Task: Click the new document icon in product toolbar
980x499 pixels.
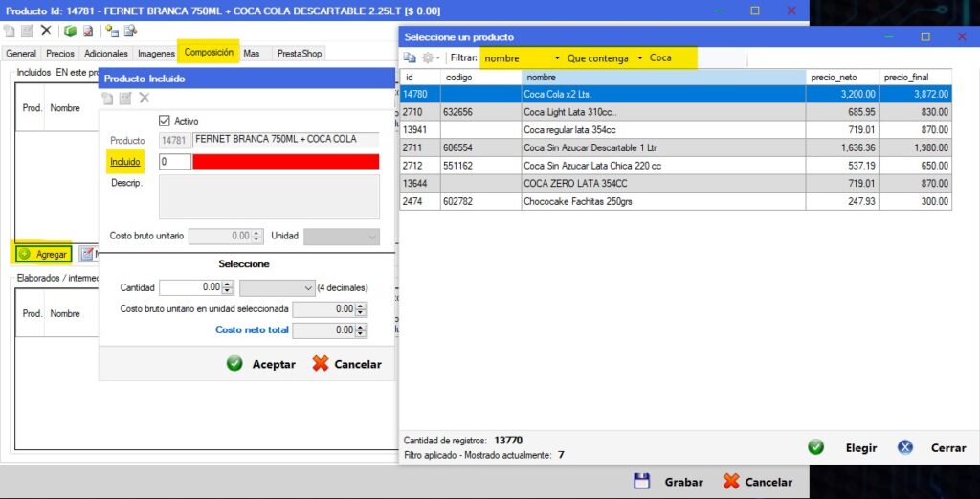Action: coord(10,31)
